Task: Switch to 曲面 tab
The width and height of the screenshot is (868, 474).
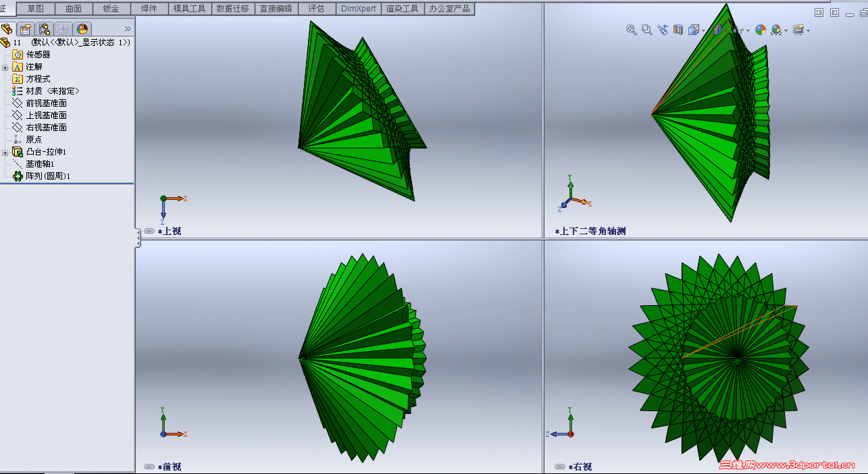Action: (x=74, y=9)
